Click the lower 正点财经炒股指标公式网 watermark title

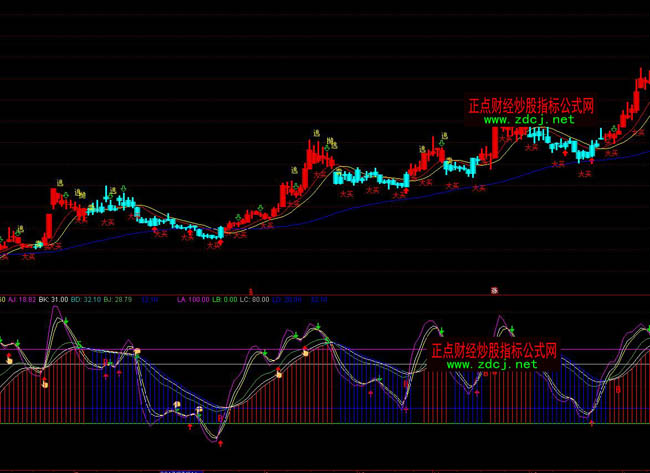pos(493,351)
